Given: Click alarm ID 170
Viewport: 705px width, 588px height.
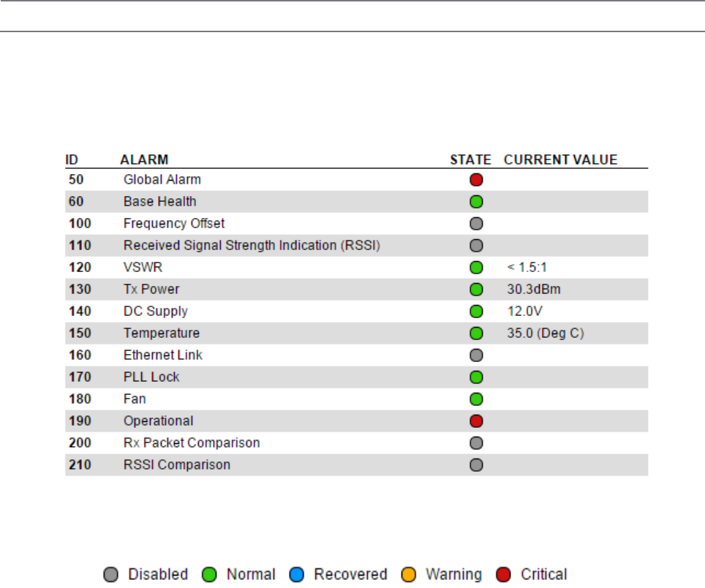Looking at the screenshot, I should [80, 377].
